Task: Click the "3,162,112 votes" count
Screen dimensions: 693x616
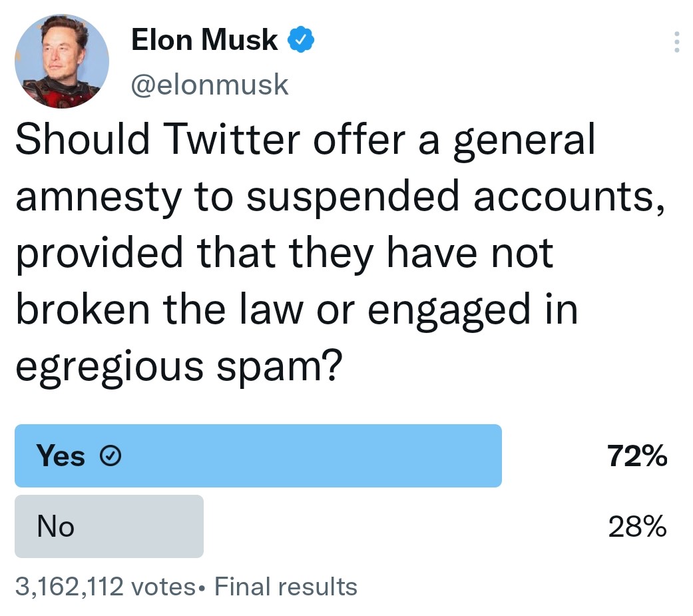Action: click(105, 587)
